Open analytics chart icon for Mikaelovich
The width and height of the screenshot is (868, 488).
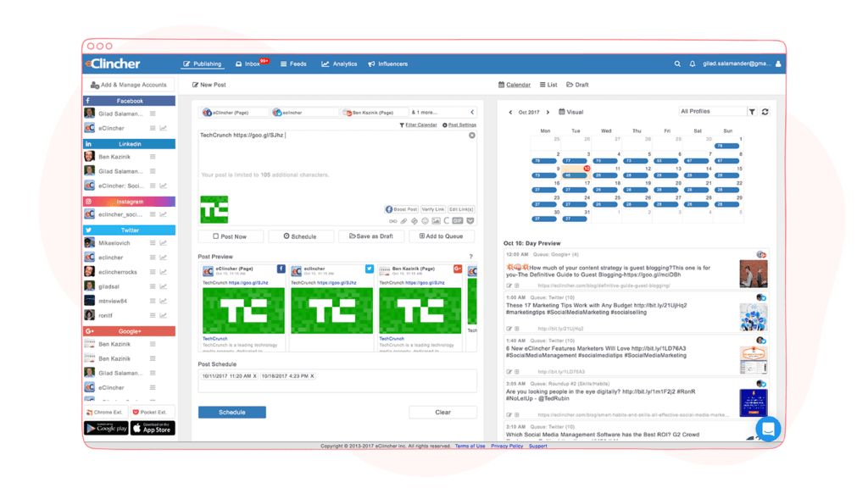tap(164, 243)
